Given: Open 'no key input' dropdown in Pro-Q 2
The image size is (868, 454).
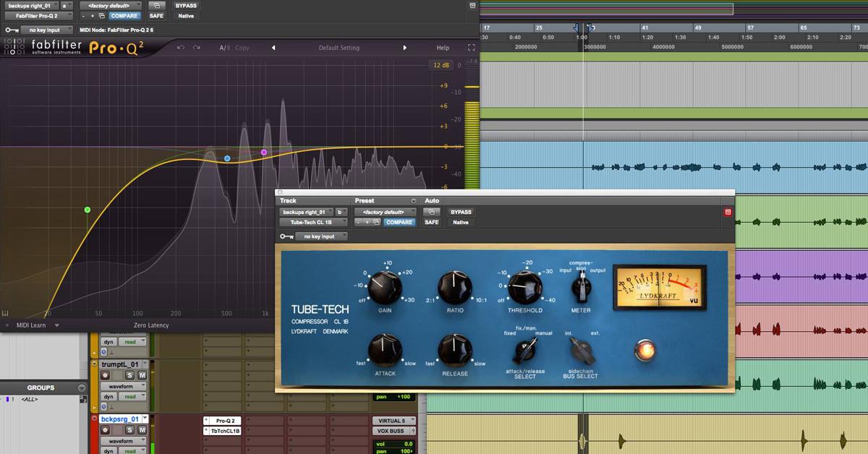Looking at the screenshot, I should (46, 30).
